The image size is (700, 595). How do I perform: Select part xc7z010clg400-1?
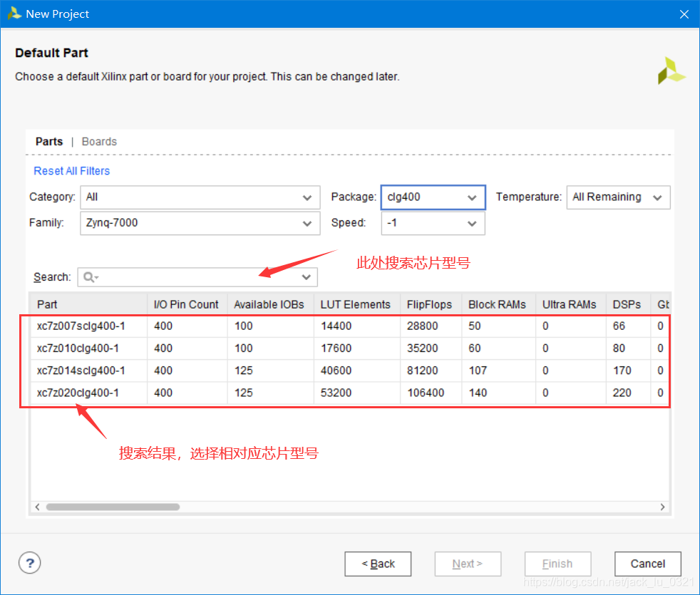[x=349, y=348]
